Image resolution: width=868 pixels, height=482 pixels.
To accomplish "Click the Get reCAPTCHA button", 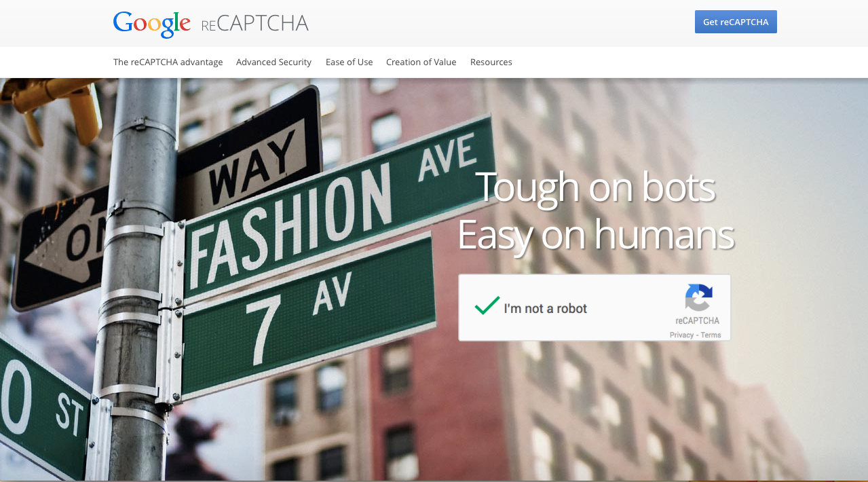I will 736,22.
